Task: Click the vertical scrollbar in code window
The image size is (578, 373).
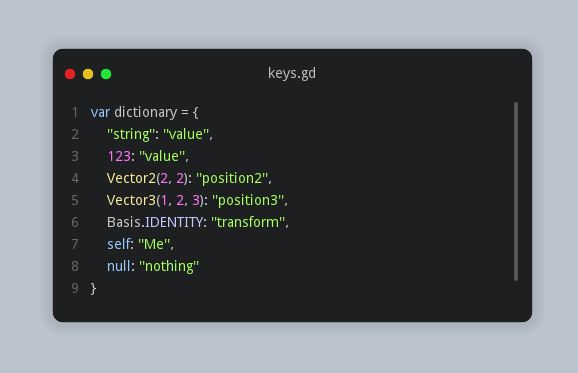Action: coord(516,191)
